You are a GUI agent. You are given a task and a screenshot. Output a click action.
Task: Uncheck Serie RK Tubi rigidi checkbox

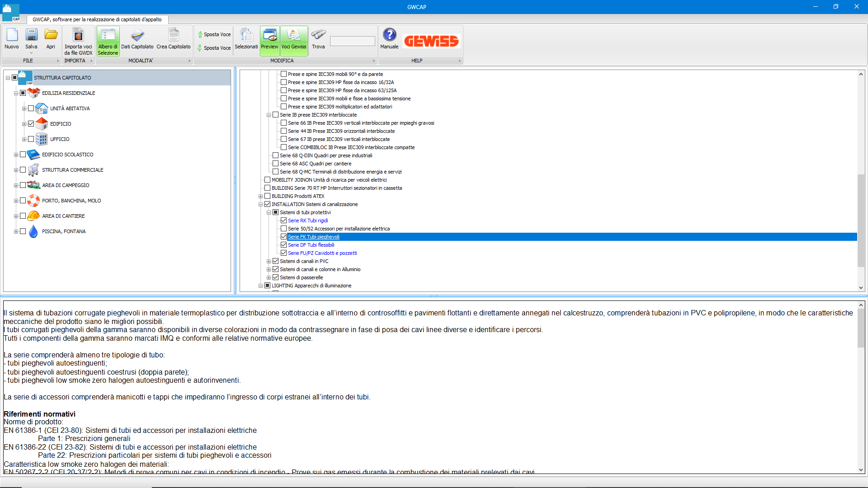(x=284, y=221)
